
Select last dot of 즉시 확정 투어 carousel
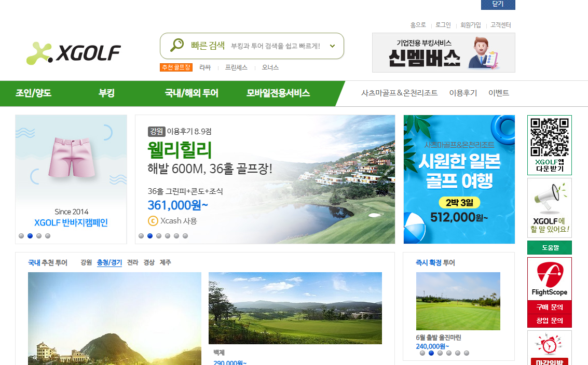click(x=467, y=353)
